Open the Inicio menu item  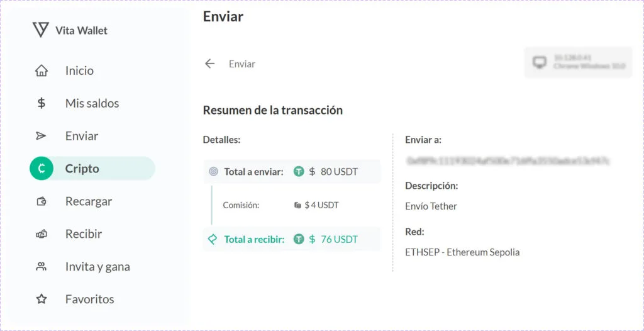pyautogui.click(x=79, y=70)
